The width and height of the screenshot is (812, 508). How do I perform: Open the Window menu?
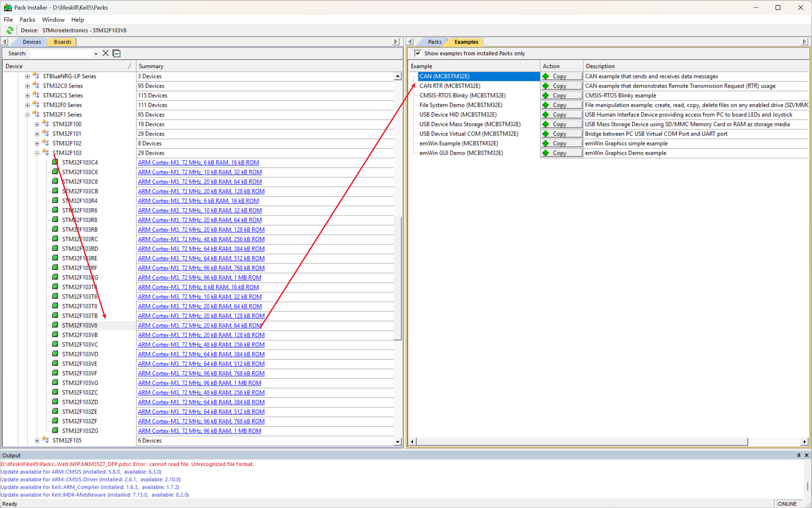[x=53, y=19]
